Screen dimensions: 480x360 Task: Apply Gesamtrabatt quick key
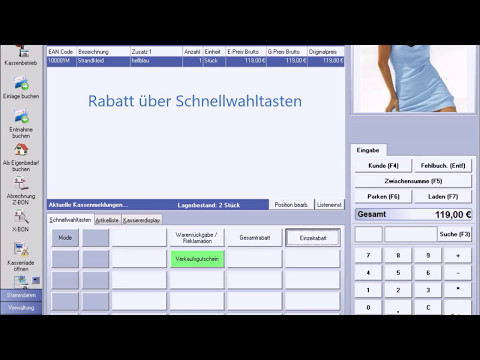coord(255,238)
